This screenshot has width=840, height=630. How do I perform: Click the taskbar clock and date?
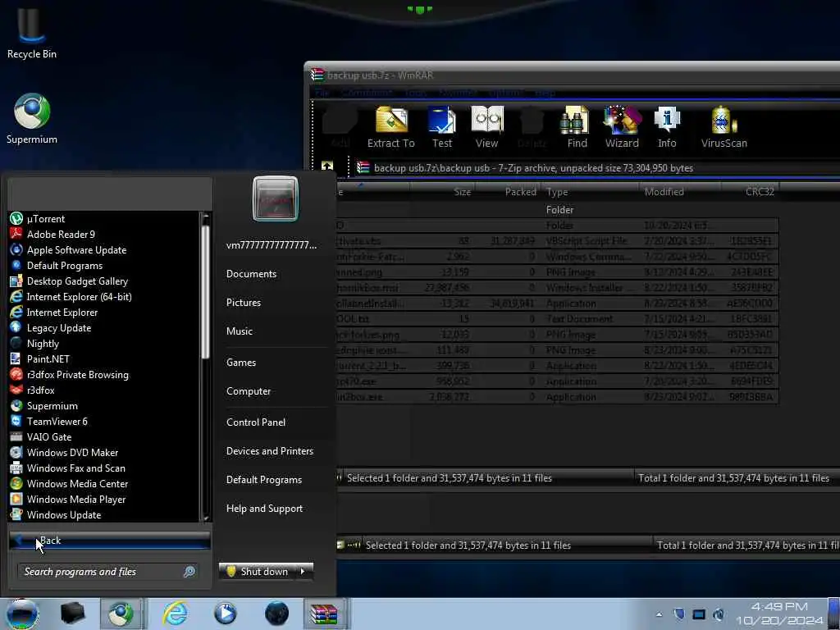tap(779, 614)
